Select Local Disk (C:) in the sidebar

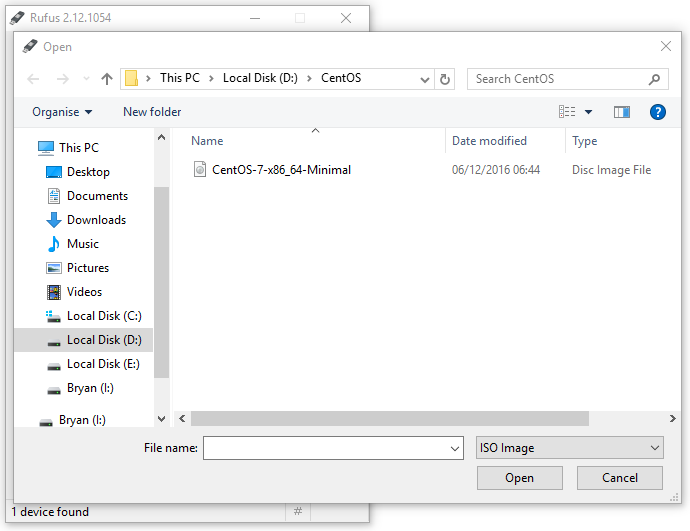(104, 316)
